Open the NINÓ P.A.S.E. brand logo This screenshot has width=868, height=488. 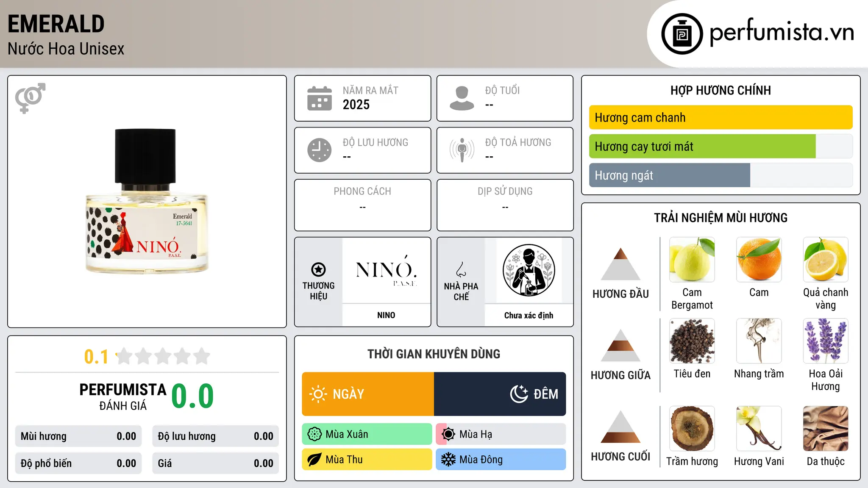point(386,270)
